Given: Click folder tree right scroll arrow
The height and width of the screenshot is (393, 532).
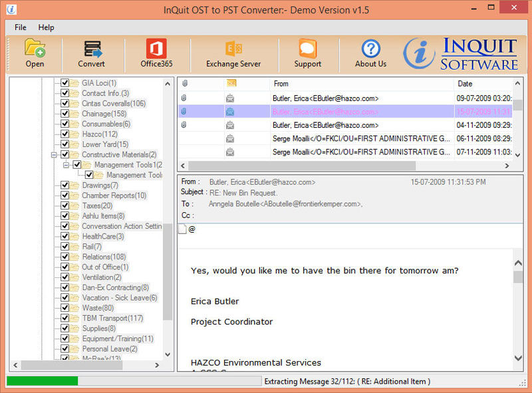Looking at the screenshot, I should [157, 365].
